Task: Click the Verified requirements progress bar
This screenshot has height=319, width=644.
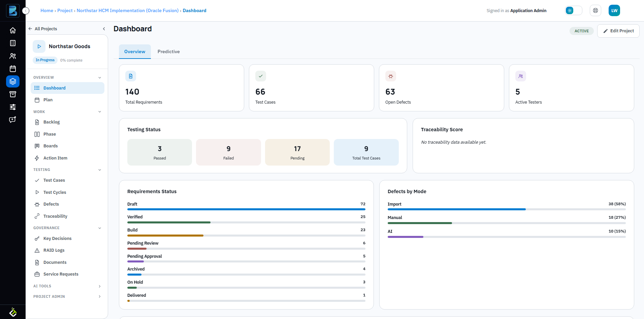Action: [x=246, y=222]
